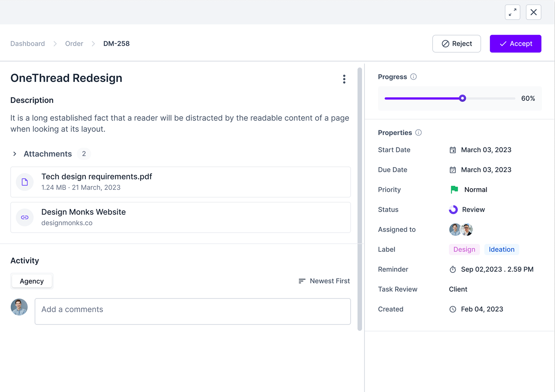Click the progress slider handle at 60%

462,98
